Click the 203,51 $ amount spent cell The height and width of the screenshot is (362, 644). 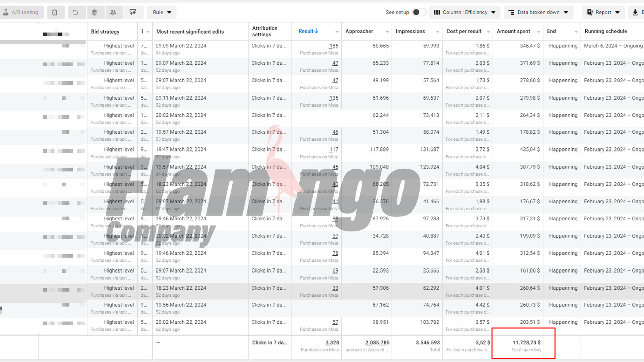(x=530, y=322)
